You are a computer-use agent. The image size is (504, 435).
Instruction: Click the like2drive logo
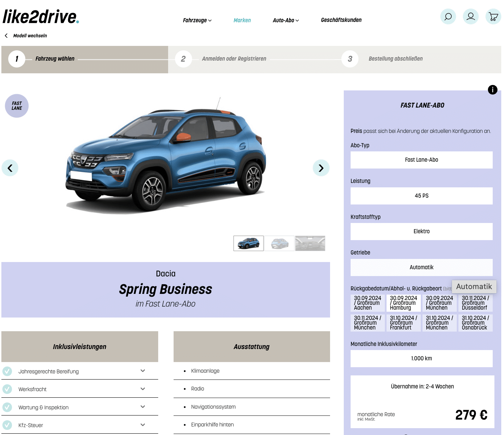click(x=41, y=17)
